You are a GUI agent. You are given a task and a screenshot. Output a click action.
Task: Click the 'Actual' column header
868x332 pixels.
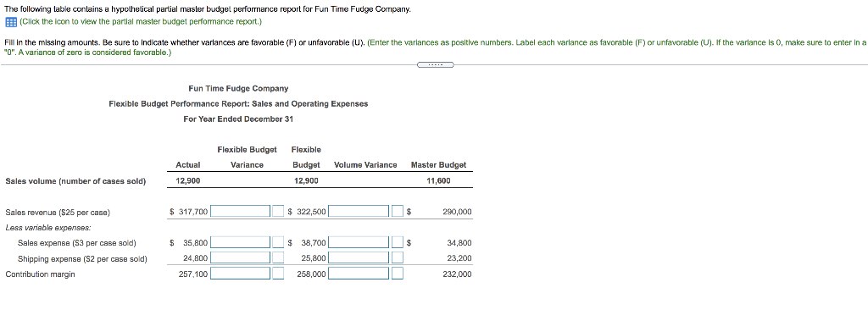187,165
